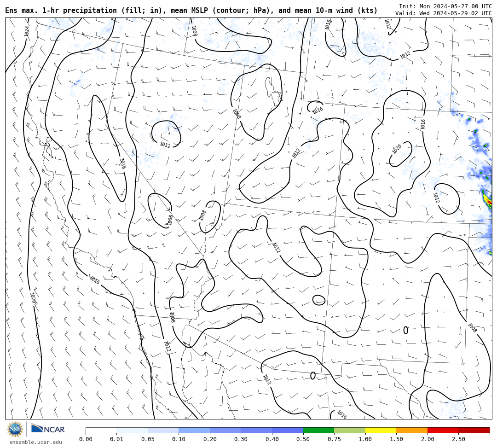Image resolution: width=497 pixels, height=448 pixels.
Task: Pick the dark red colorbar segment above 2.50
Action: click(x=474, y=430)
